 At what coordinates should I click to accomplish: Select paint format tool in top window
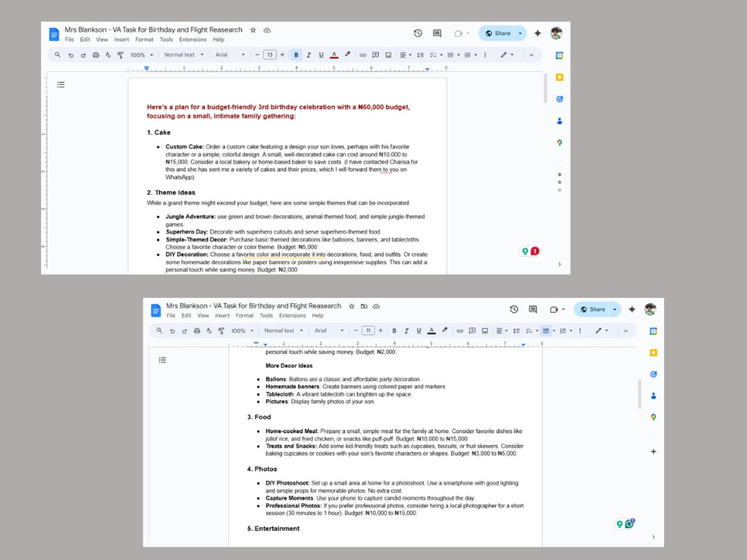pos(120,55)
